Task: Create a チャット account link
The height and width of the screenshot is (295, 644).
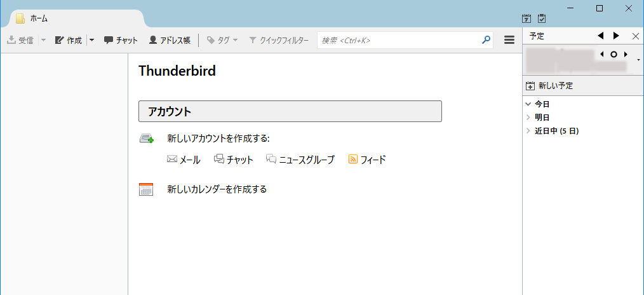Action: 234,160
